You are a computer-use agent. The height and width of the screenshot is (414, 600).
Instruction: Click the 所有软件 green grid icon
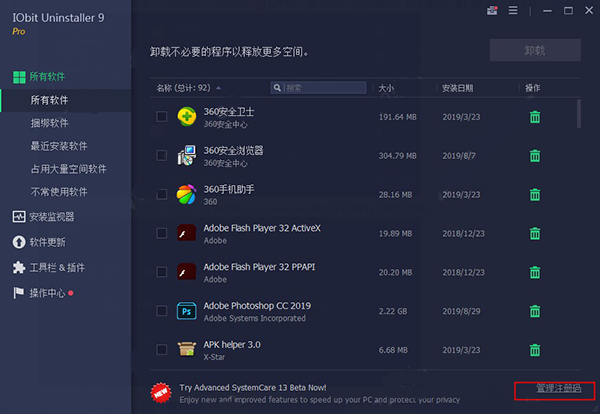click(19, 77)
